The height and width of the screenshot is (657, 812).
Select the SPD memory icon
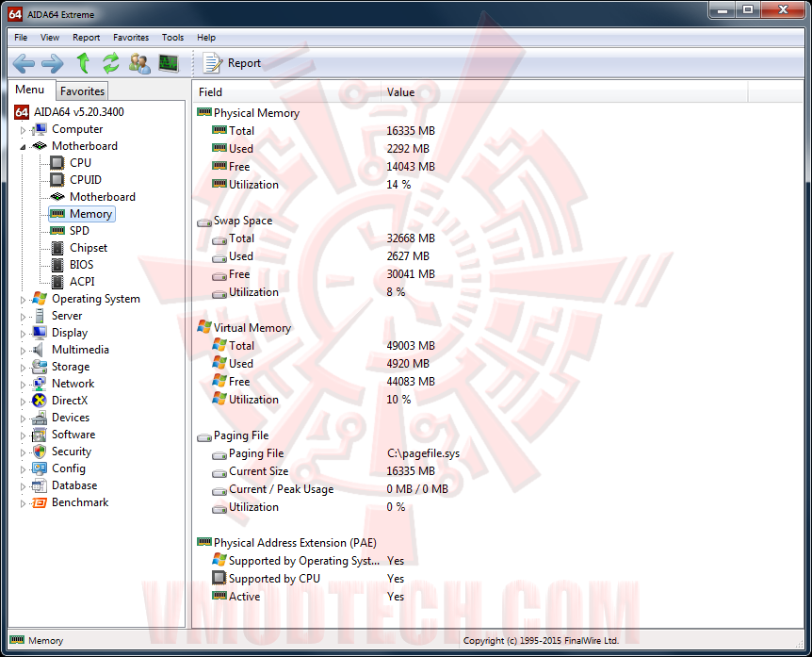pos(57,231)
